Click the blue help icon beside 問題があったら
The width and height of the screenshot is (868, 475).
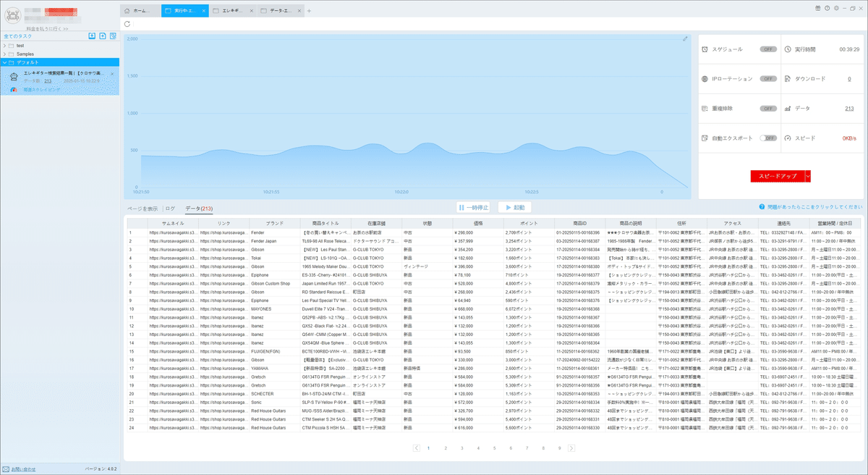coord(762,206)
